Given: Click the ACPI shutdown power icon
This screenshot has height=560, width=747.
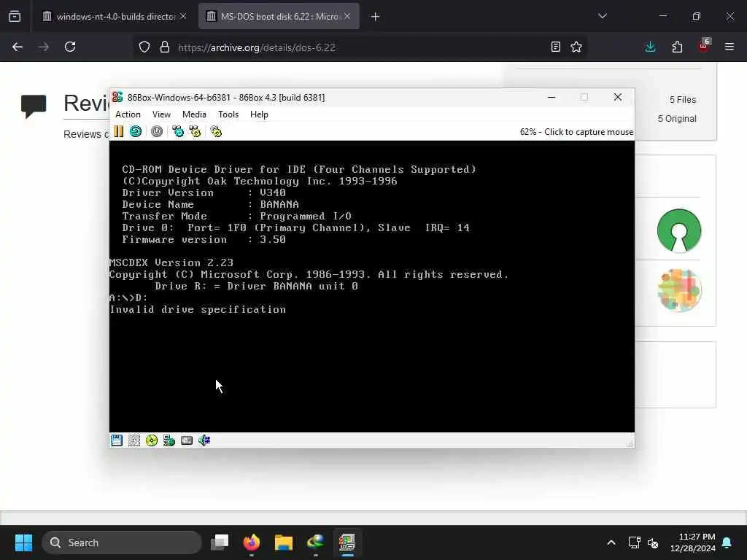Looking at the screenshot, I should tap(157, 131).
